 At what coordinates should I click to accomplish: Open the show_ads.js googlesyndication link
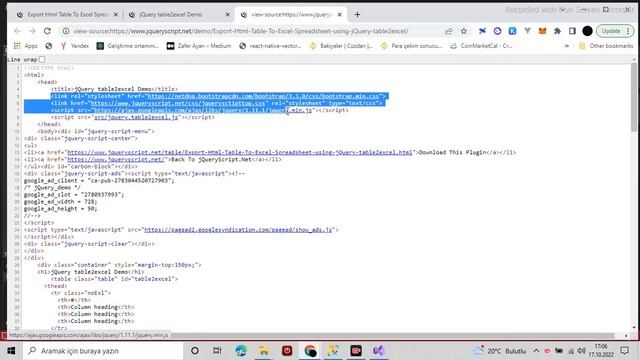238,230
